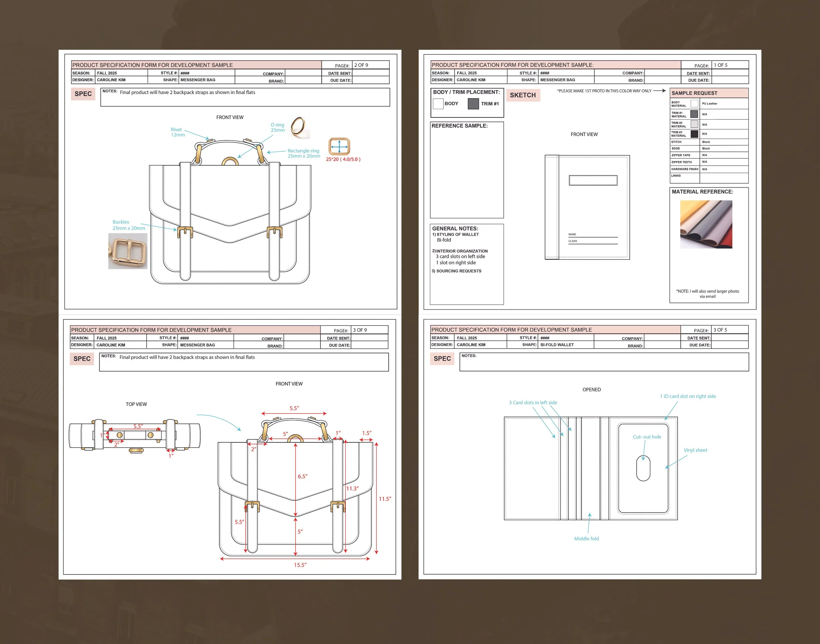Click the 'O ring 25mm' callout label
Viewport: 820px width, 644px height.
click(277, 128)
